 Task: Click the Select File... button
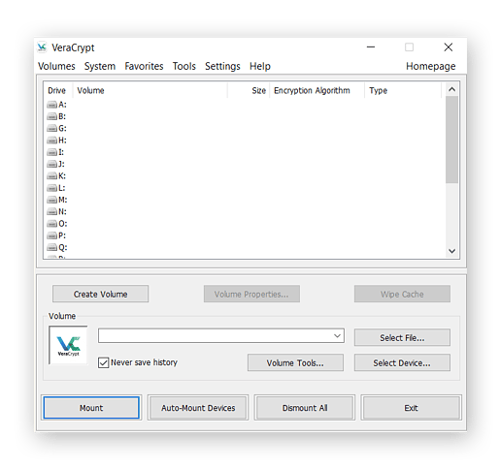[402, 338]
